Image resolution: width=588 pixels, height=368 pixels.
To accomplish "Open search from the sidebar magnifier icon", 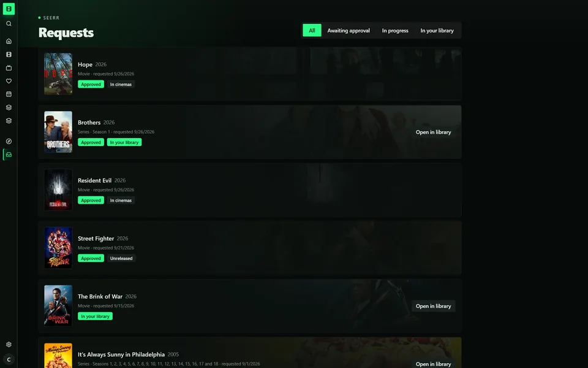I will point(9,24).
